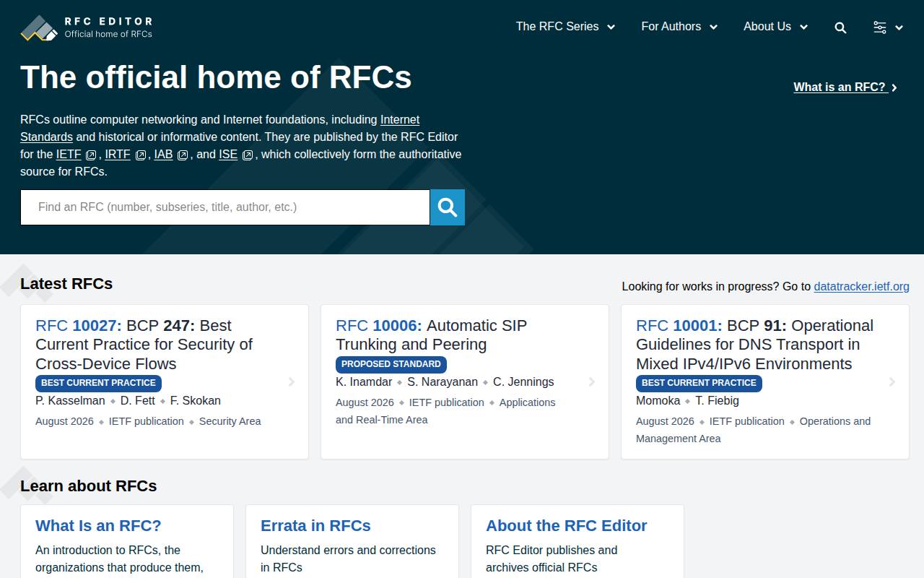Open the IETF link in the intro
Viewport: 924px width, 578px height.
click(69, 154)
